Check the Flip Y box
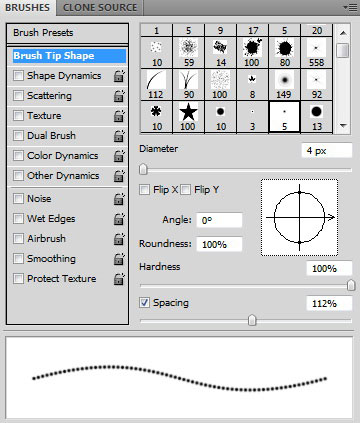 186,190
